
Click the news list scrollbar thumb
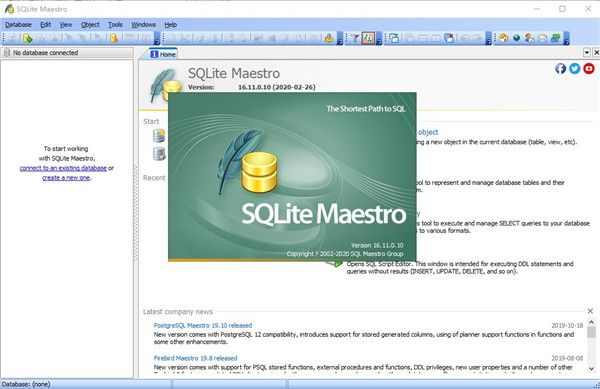click(x=592, y=332)
